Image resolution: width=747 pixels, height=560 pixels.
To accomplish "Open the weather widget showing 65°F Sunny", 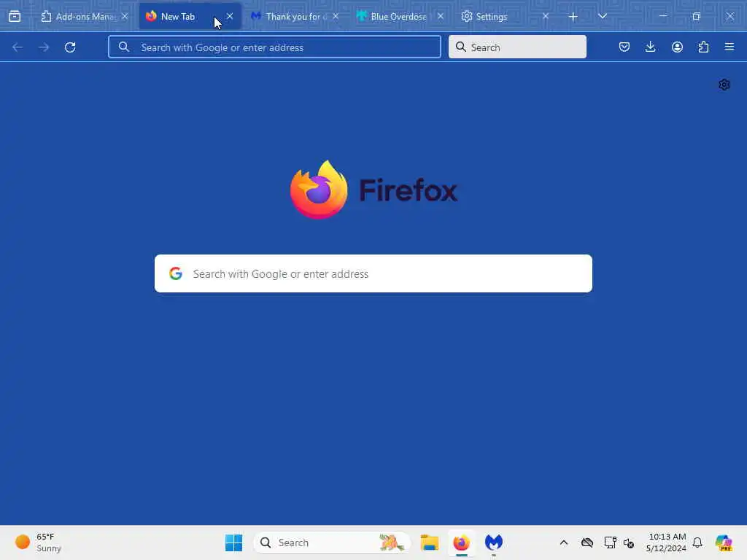I will [x=39, y=542].
